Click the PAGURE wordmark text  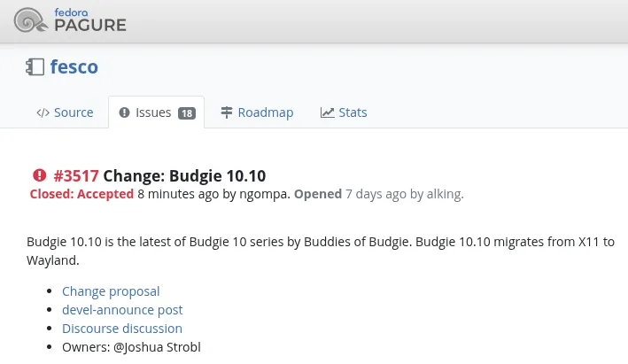click(x=90, y=25)
